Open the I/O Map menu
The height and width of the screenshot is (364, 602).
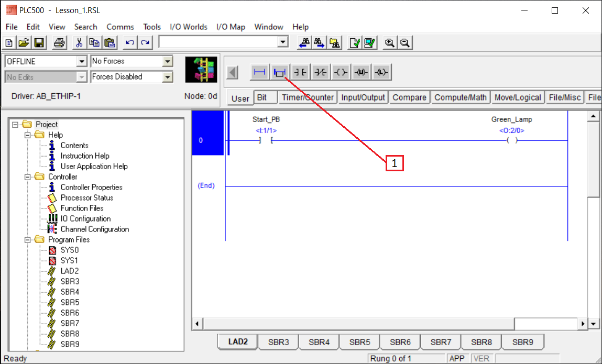tap(231, 27)
